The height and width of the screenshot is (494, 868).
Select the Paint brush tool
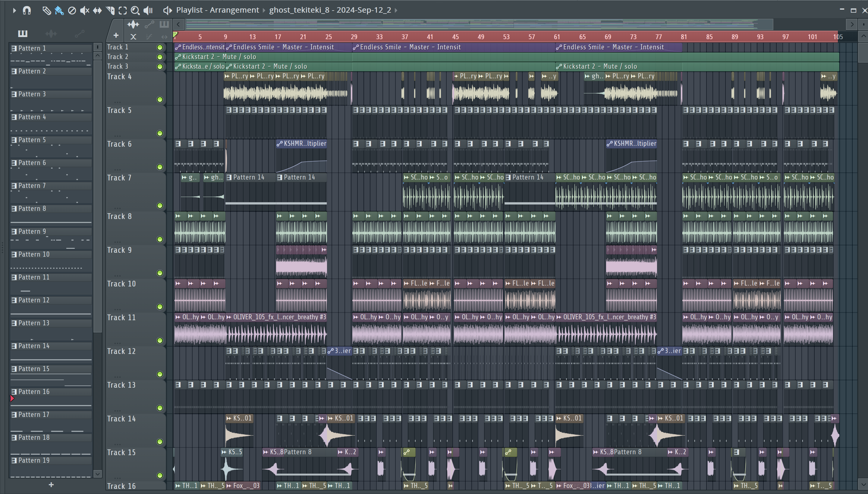59,11
